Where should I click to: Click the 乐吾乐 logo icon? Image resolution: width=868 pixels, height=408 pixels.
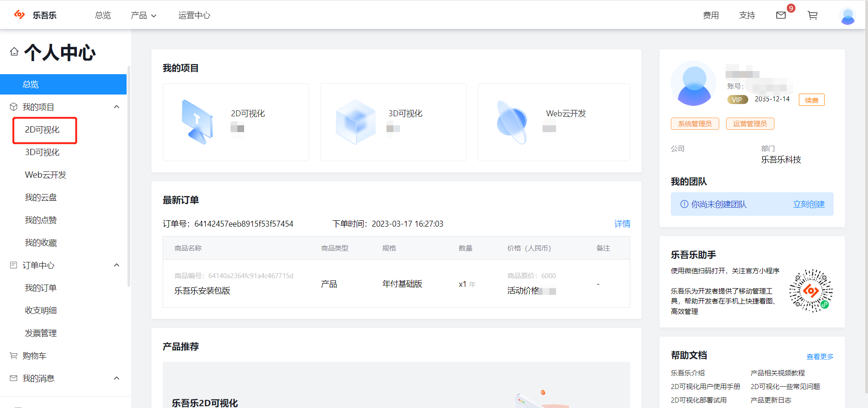pyautogui.click(x=19, y=15)
